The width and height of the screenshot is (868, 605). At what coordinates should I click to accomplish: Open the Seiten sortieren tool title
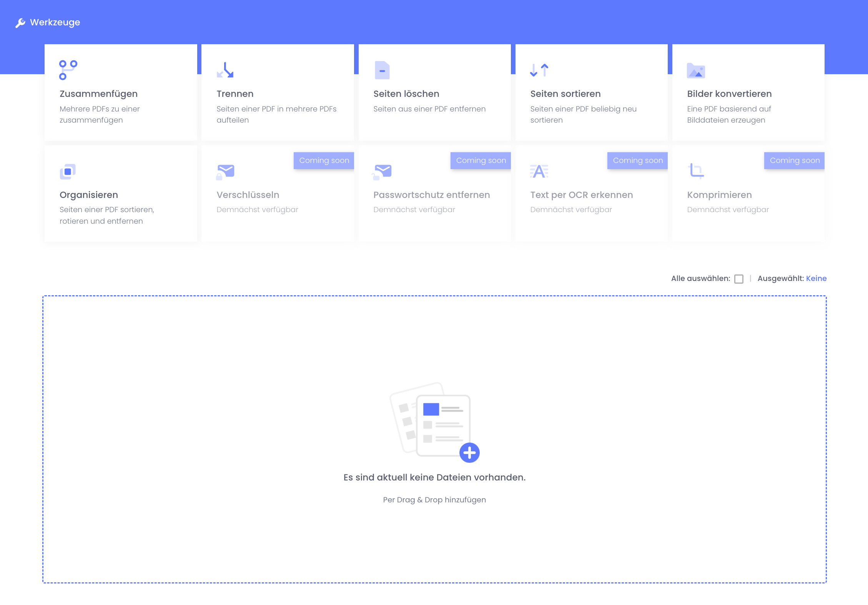pos(565,94)
